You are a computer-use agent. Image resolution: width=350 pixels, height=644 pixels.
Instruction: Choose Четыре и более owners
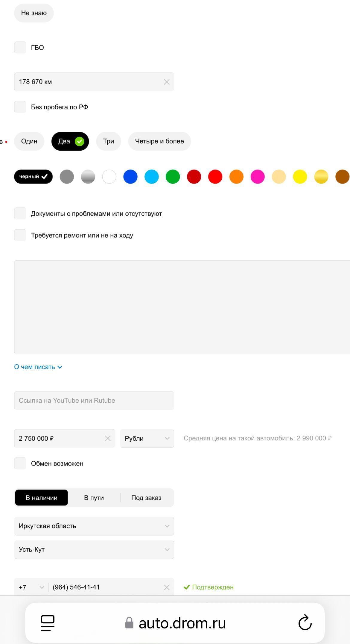pos(159,141)
